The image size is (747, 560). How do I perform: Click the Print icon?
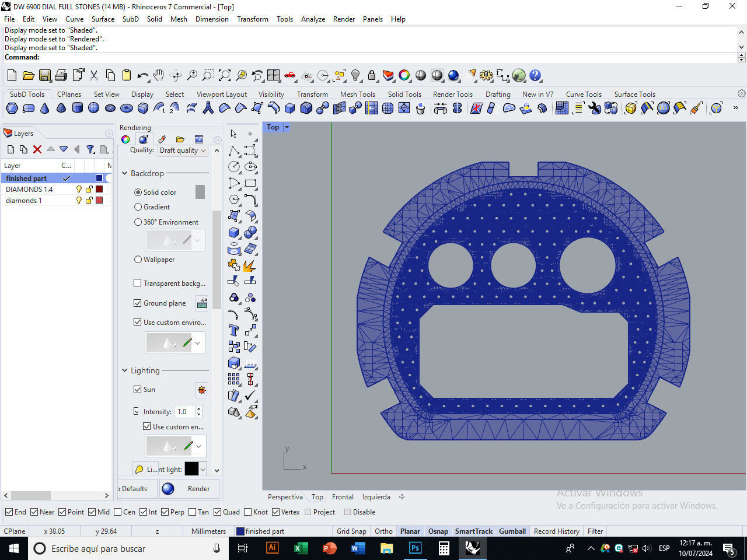pyautogui.click(x=61, y=75)
